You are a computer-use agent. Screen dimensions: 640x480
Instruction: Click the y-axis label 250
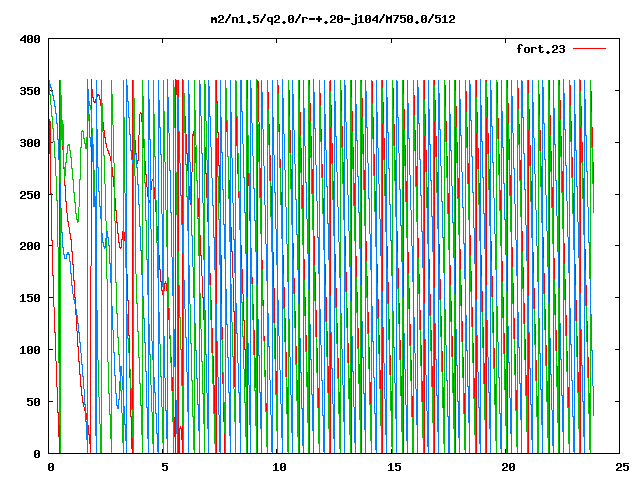pyautogui.click(x=30, y=195)
